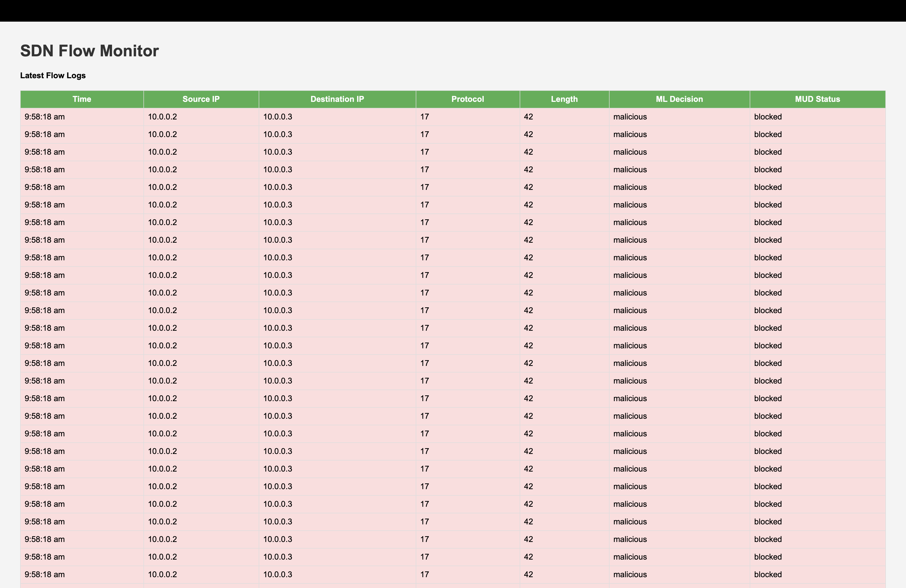906x588 pixels.
Task: Click the SDN Flow Monitor heading
Action: pos(89,51)
